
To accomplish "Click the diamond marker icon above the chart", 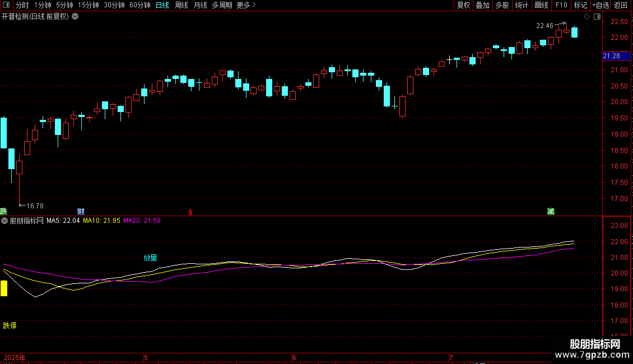I will [587, 17].
